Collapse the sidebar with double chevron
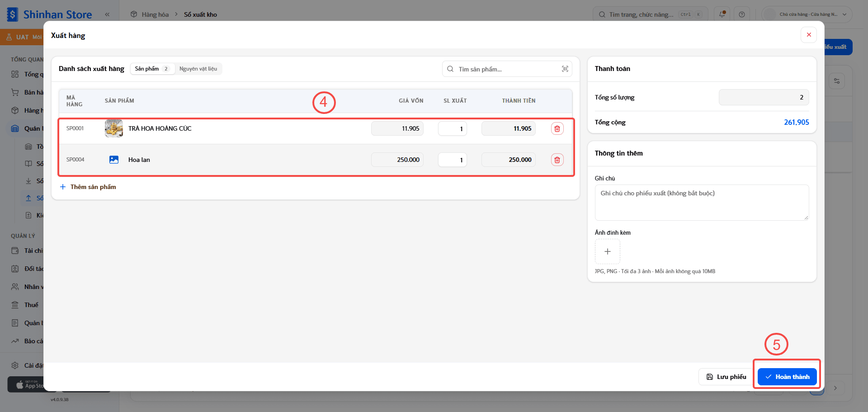This screenshot has width=868, height=412. [x=107, y=14]
